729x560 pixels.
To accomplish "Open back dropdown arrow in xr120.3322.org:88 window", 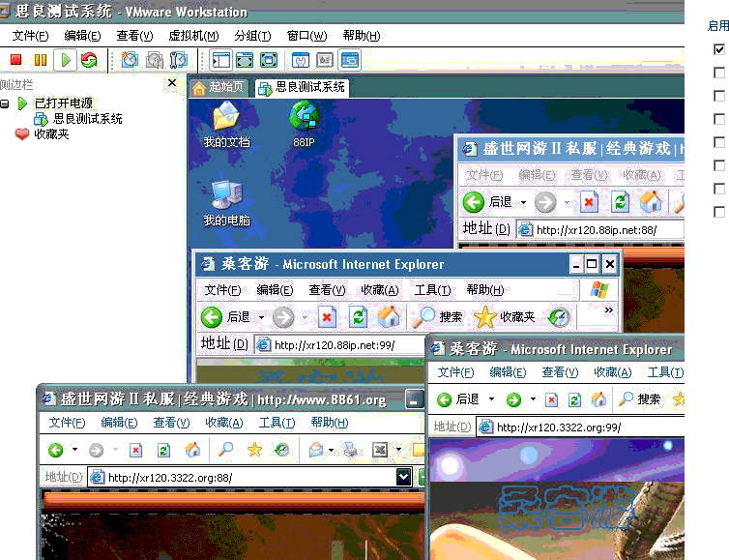I will pyautogui.click(x=74, y=450).
